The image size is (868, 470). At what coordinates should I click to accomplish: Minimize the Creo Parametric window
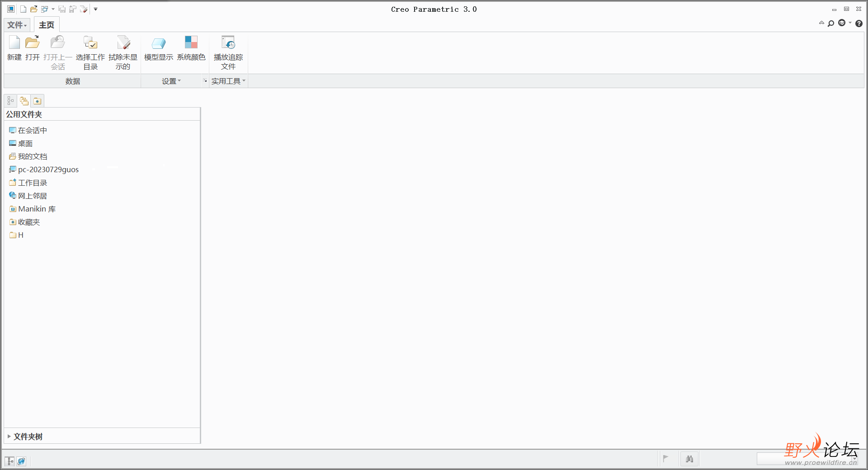point(834,9)
